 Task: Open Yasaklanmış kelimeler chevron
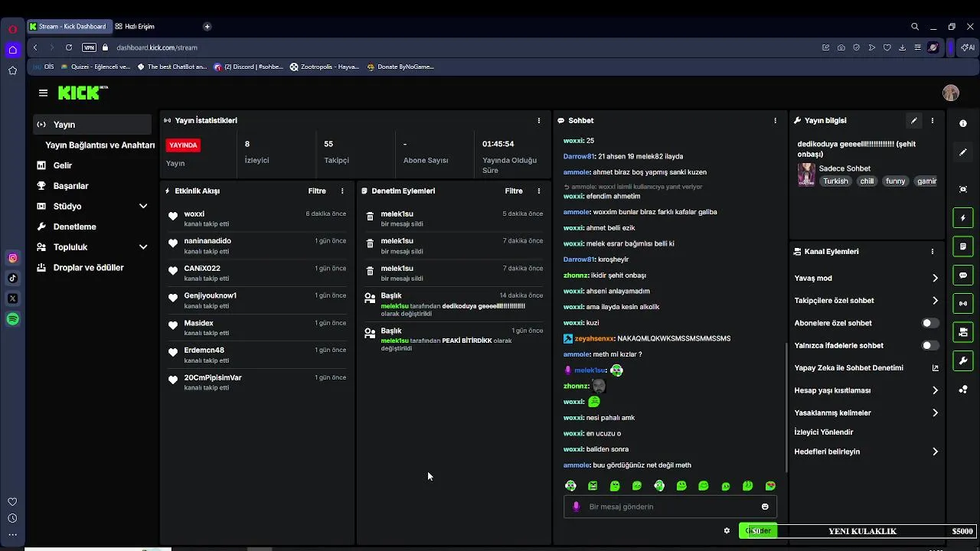[935, 413]
